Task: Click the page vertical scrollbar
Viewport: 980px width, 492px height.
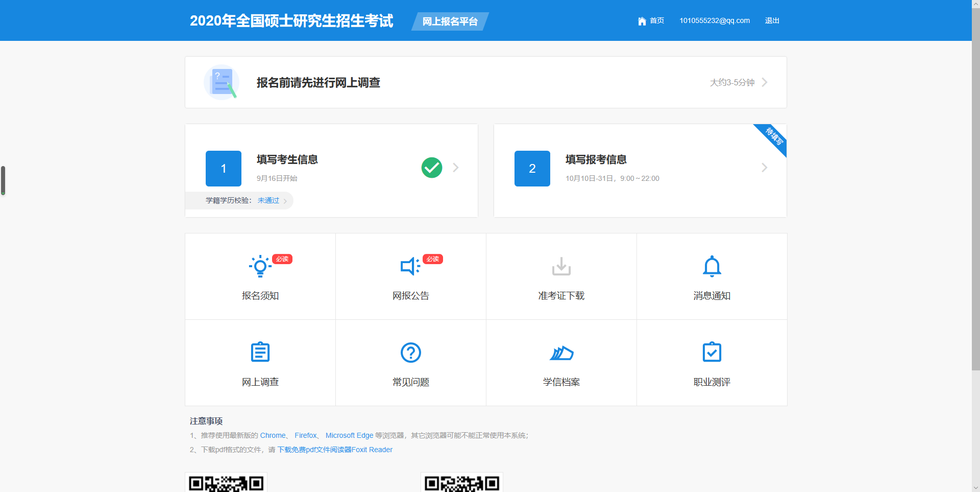Action: point(975,204)
